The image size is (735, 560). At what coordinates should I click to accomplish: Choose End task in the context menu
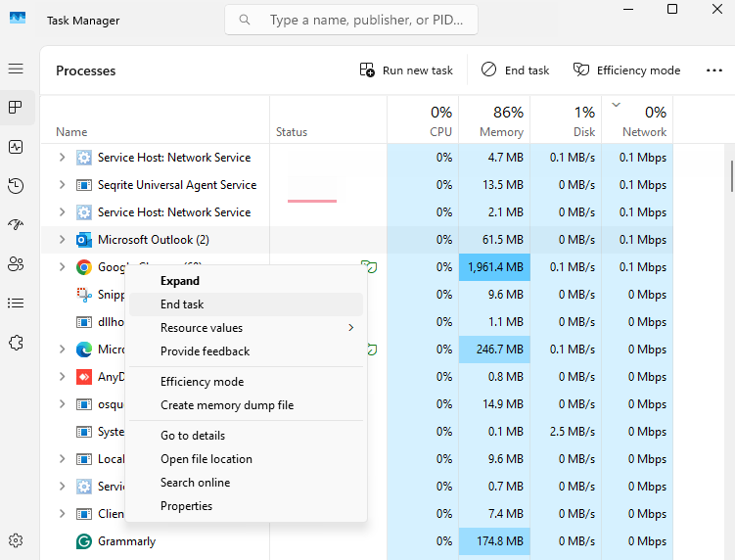tap(182, 304)
